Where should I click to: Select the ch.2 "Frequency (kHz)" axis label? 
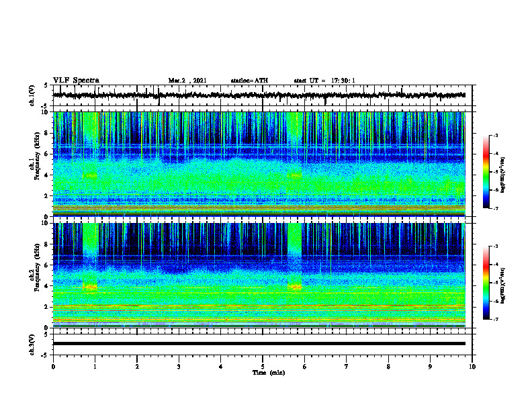pyautogui.click(x=37, y=267)
